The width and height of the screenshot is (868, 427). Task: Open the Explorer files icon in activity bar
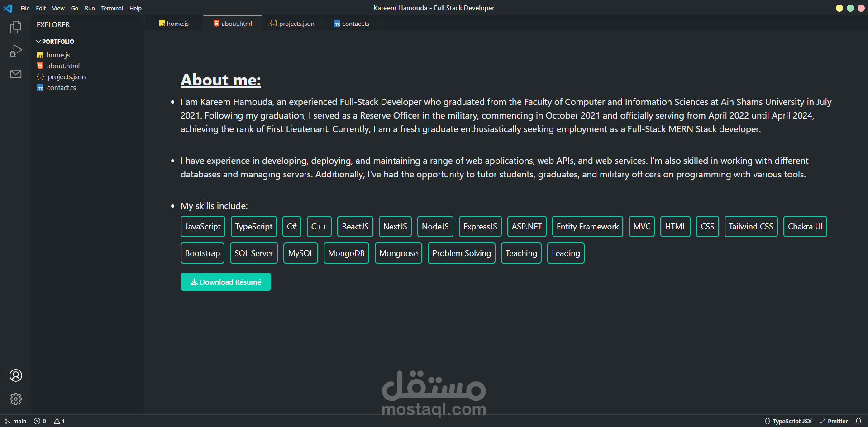(x=16, y=27)
